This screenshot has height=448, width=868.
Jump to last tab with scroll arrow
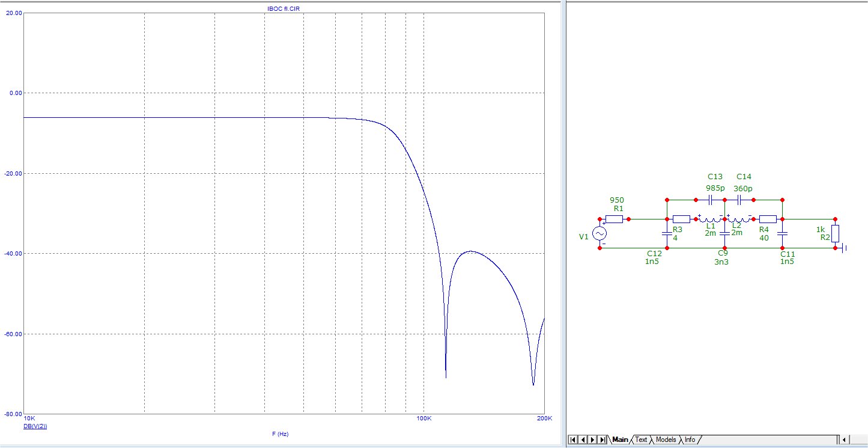[602, 440]
